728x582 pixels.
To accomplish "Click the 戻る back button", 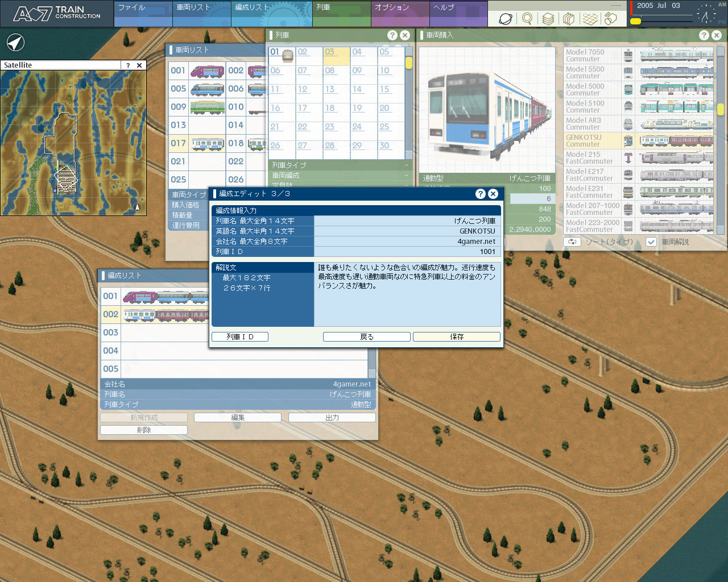I will (366, 337).
